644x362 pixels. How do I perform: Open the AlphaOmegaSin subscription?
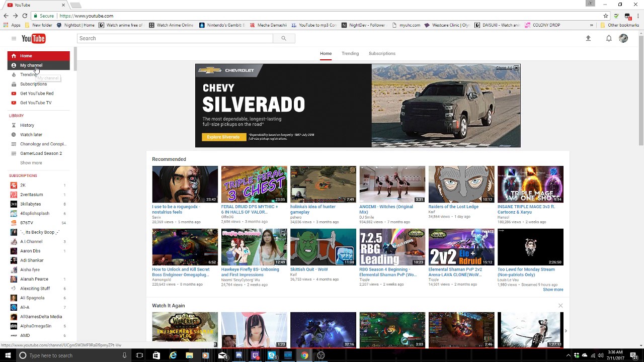tap(38, 326)
